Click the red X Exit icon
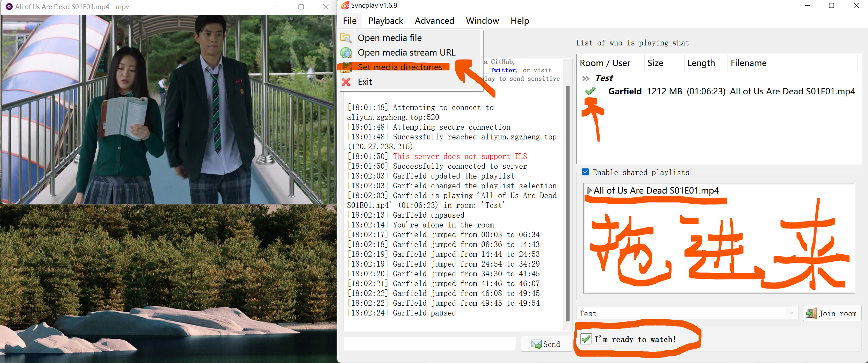Screen dimensions: 868x363 [346, 82]
